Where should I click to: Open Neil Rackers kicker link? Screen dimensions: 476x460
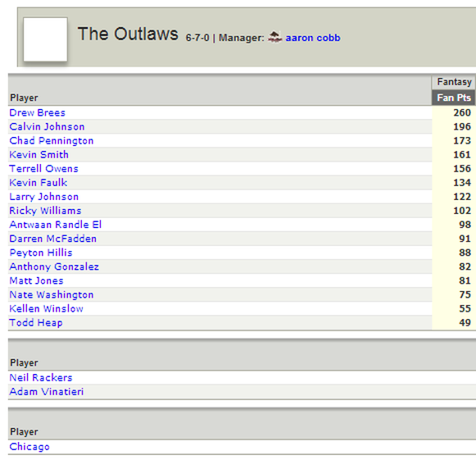point(41,378)
